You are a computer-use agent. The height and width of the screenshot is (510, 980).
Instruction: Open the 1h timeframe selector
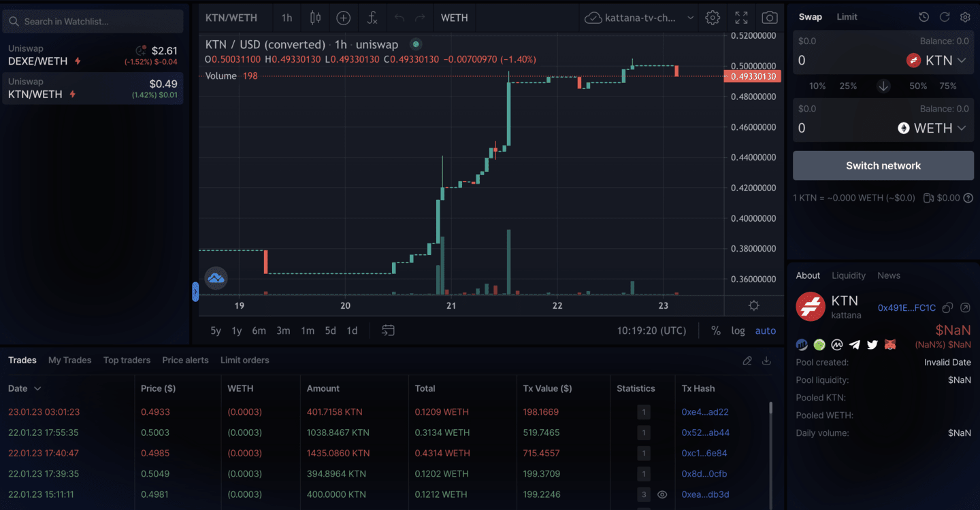click(x=287, y=18)
